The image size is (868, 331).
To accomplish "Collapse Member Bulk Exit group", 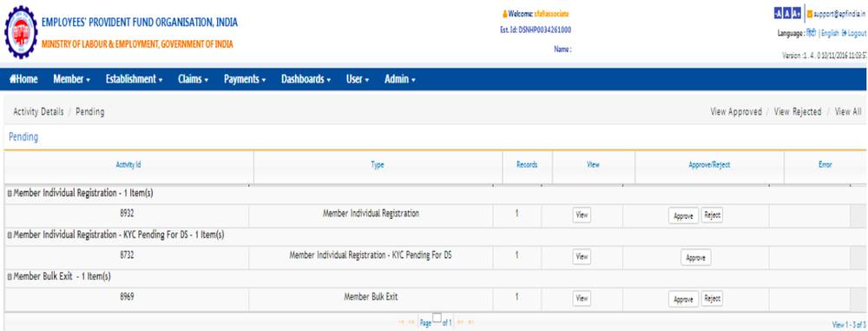I will pyautogui.click(x=10, y=276).
